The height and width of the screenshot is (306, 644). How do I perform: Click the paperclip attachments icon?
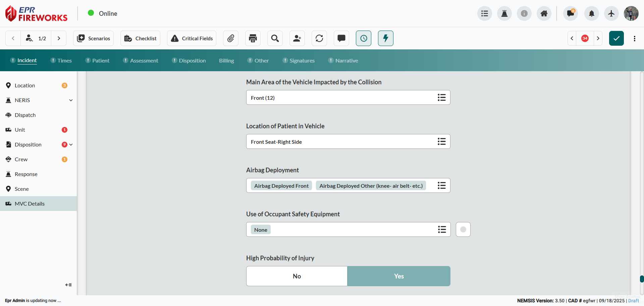coord(231,38)
